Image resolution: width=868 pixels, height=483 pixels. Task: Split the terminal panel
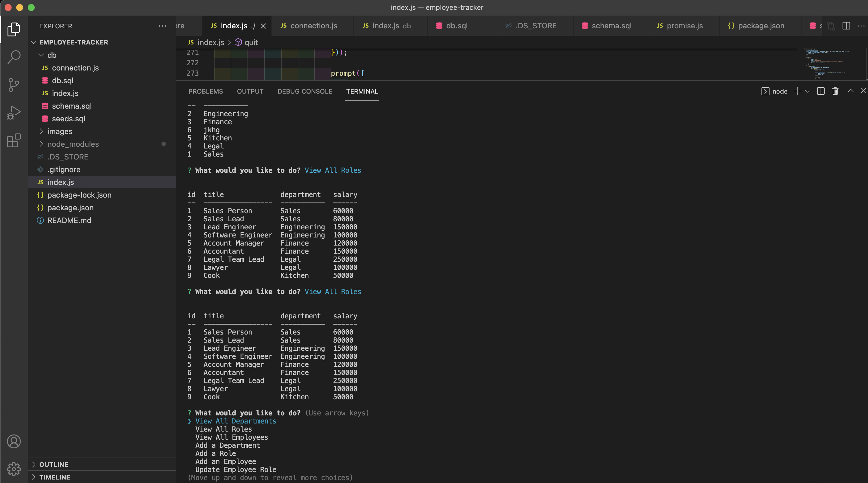(x=821, y=91)
